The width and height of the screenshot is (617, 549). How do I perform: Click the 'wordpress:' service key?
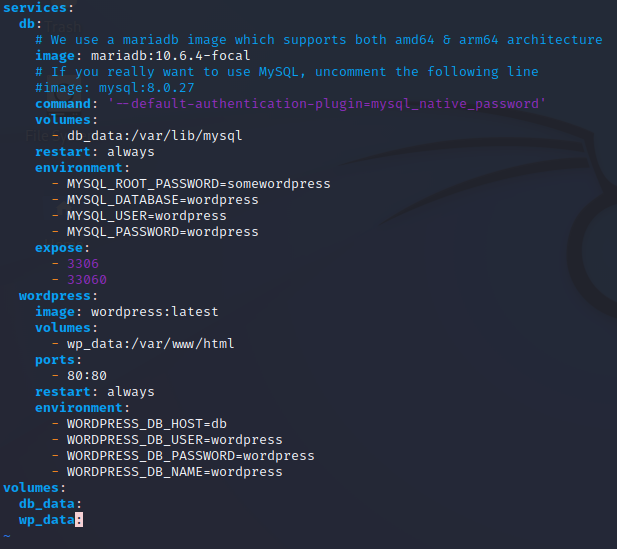click(58, 296)
